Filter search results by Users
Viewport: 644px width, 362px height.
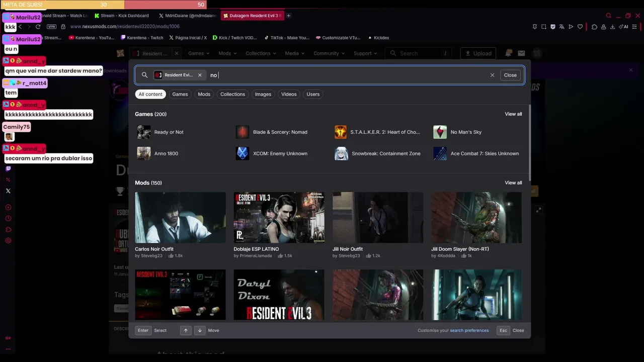click(313, 94)
